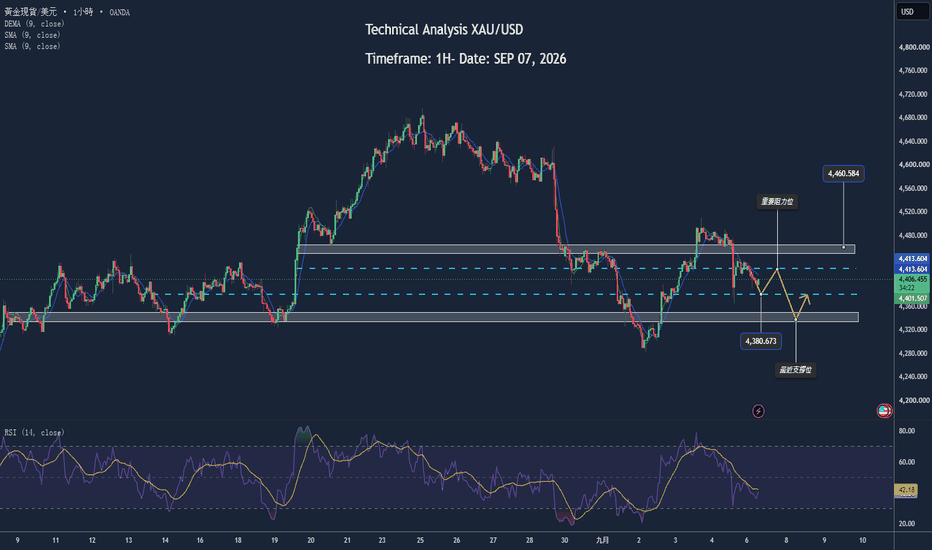Viewport: 932px width, 550px height.
Task: Click the 最近支撐位 support callout
Action: pyautogui.click(x=795, y=370)
